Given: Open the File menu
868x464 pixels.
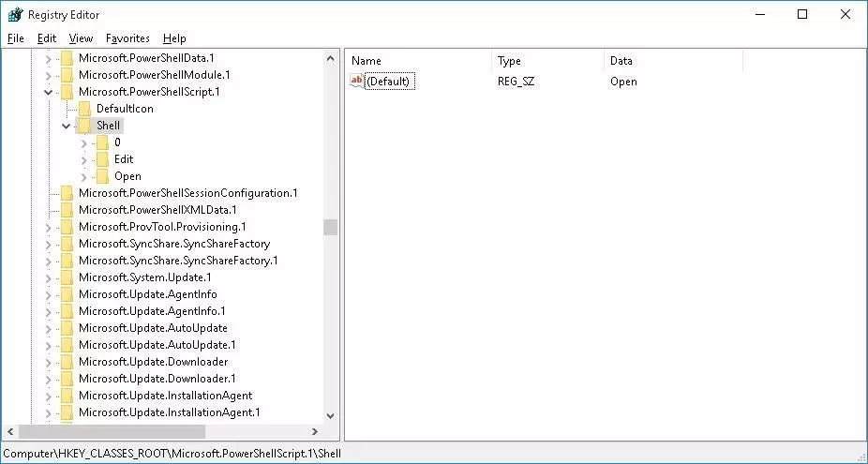Looking at the screenshot, I should click(x=16, y=38).
